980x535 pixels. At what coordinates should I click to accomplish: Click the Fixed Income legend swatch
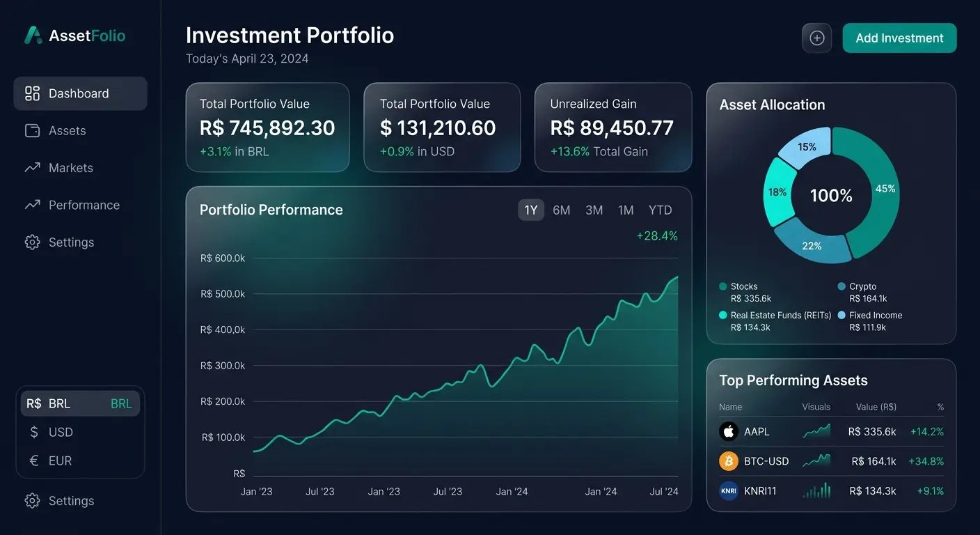(841, 316)
